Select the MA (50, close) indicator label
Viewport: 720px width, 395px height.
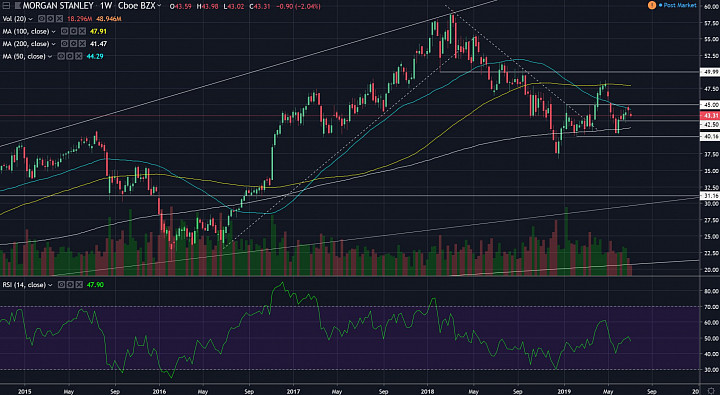(x=24, y=56)
